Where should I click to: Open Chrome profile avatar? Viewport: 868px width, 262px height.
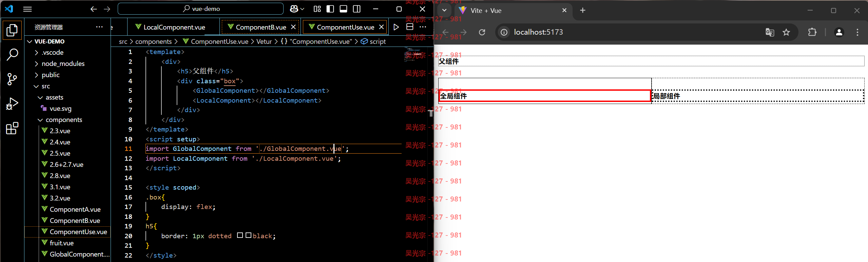pos(839,32)
